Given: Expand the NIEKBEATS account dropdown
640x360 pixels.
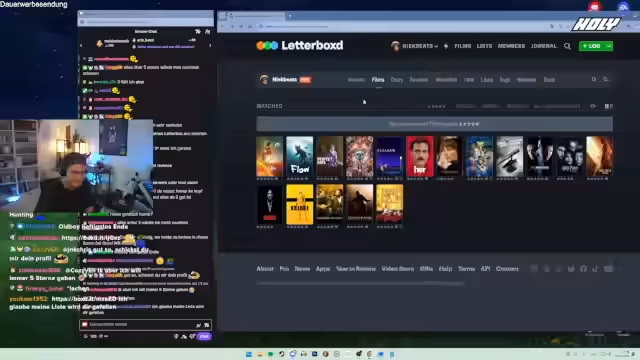Looking at the screenshot, I should (420, 46).
